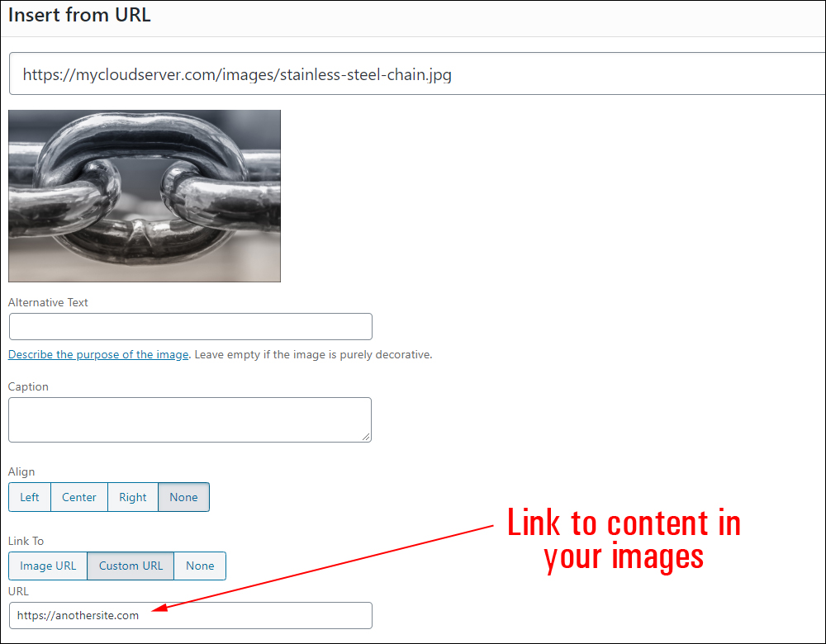Click the https://anothersite.com URL field

click(190, 615)
